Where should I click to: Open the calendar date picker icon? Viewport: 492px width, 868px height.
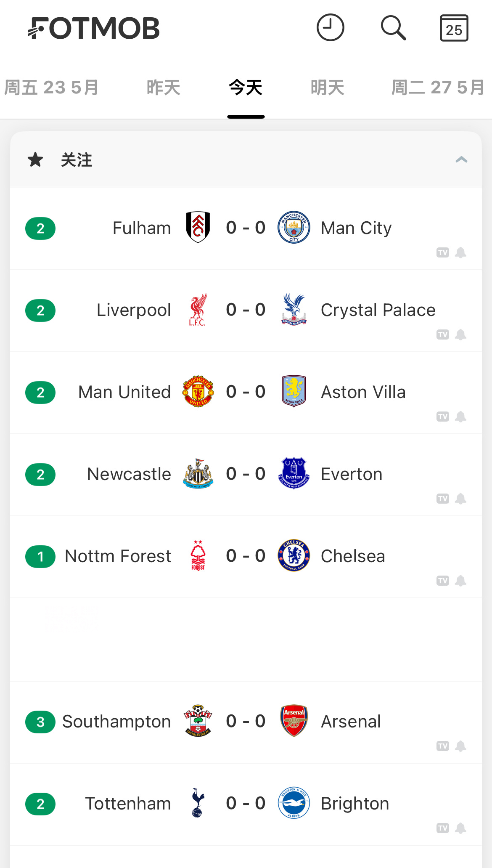[x=454, y=28]
